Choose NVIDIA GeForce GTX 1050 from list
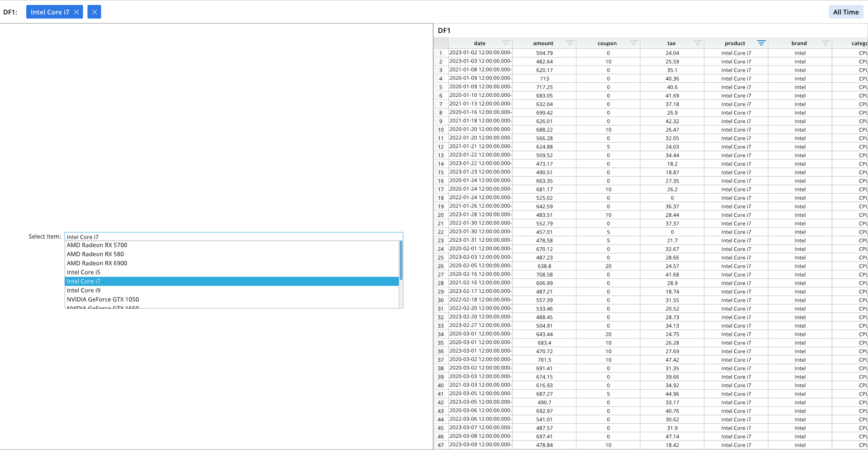The width and height of the screenshot is (868, 450). point(232,299)
